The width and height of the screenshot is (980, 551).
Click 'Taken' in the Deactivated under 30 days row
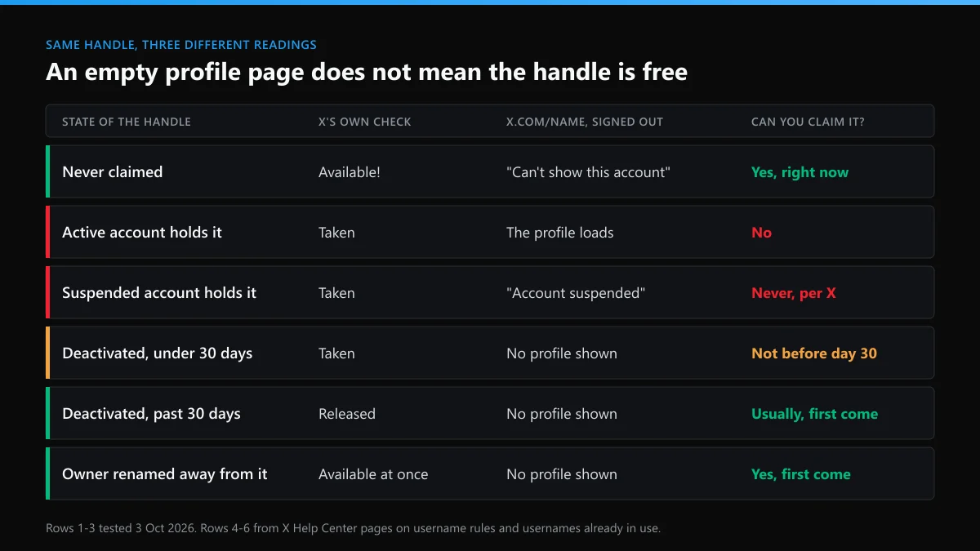pos(336,353)
